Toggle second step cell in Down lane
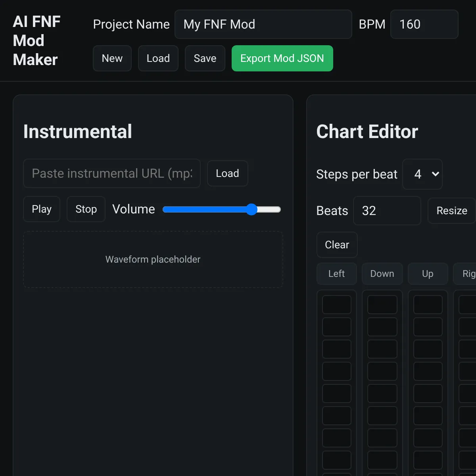 382,327
